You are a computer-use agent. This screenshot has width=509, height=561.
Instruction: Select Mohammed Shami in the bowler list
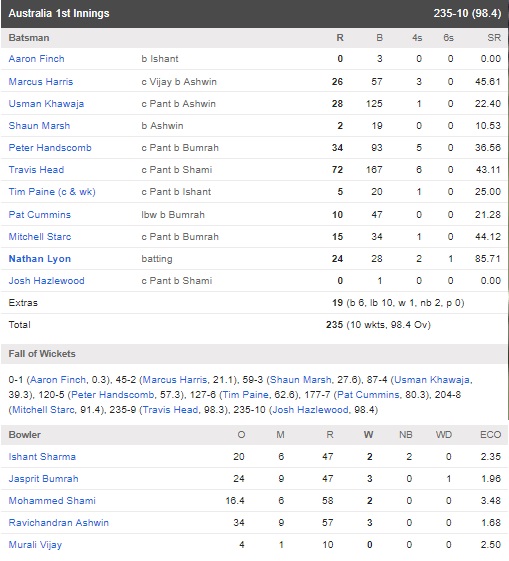click(x=52, y=501)
